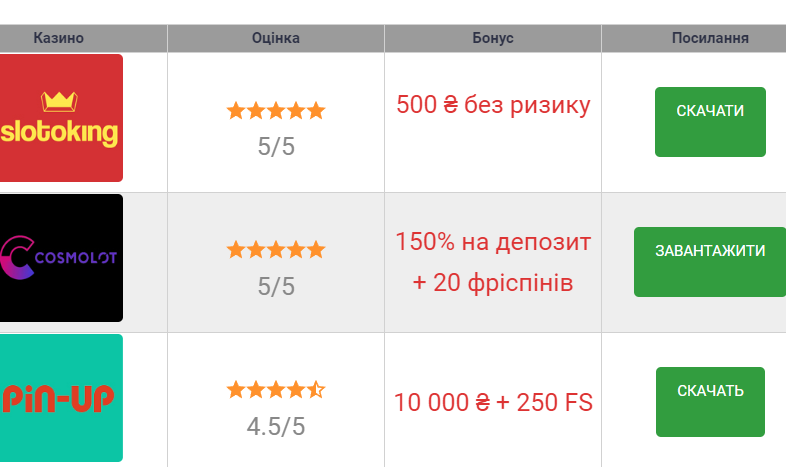Click Pin-Up's half-filled fifth star

[316, 389]
